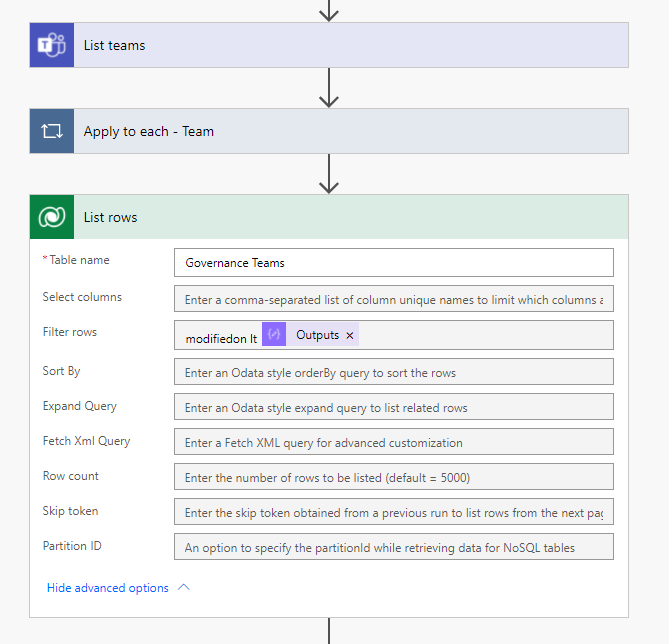The width and height of the screenshot is (669, 644).
Task: Click the Table name field with Governance Teams
Action: (x=393, y=262)
